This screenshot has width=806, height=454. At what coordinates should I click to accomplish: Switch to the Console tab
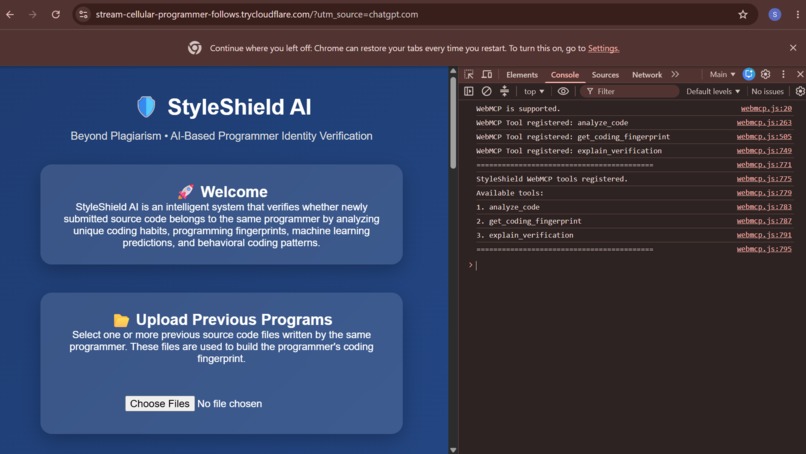click(x=565, y=75)
